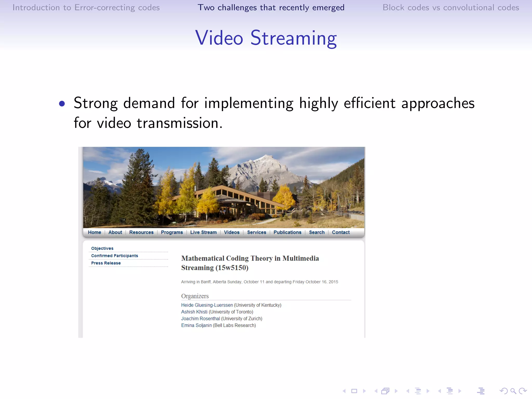The height and width of the screenshot is (399, 532).
Task: Open the Services nav item
Action: point(257,232)
